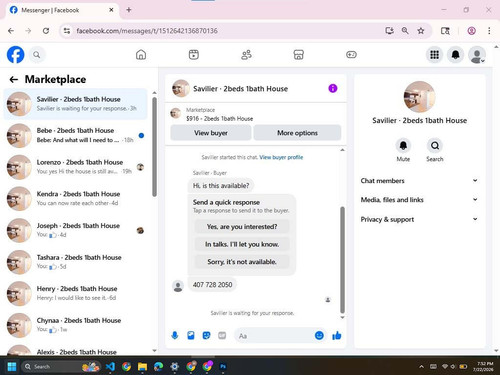Open the Gaming icon
500x375 pixels.
tap(351, 55)
